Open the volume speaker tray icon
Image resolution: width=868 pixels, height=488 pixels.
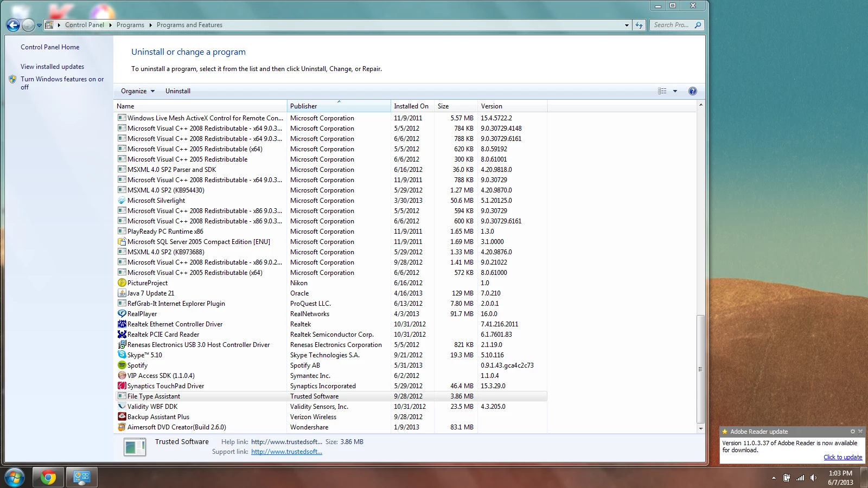click(x=813, y=478)
